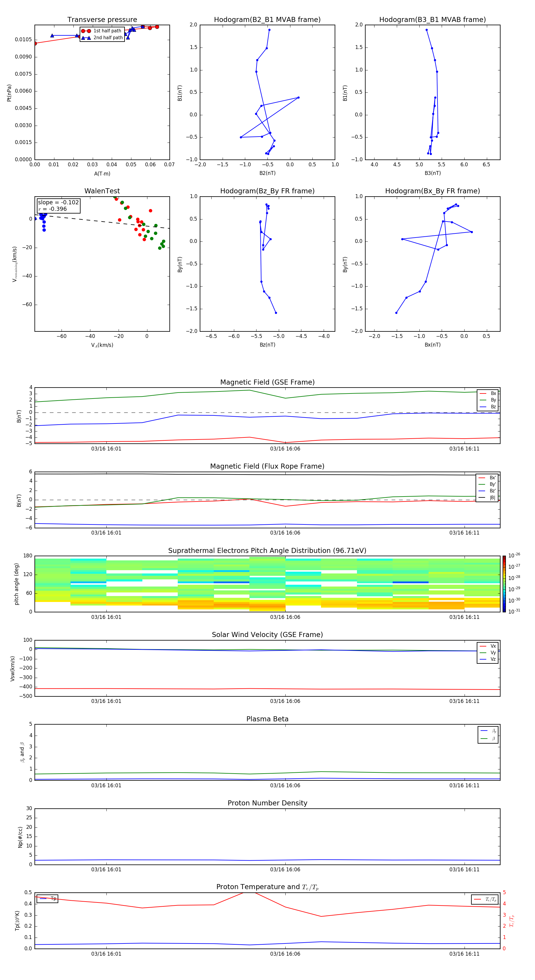Click the Suprathermal Electrons Pitch Angle Distribution title
Image resolution: width=535 pixels, height=980 pixels.
pos(267,551)
